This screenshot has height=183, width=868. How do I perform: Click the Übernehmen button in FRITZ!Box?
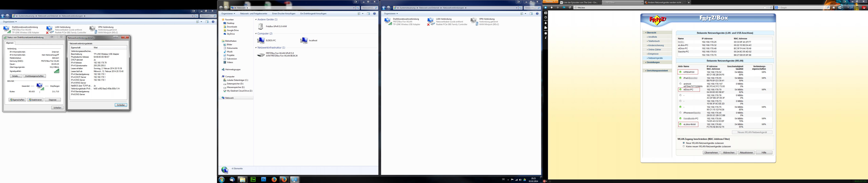tap(711, 153)
